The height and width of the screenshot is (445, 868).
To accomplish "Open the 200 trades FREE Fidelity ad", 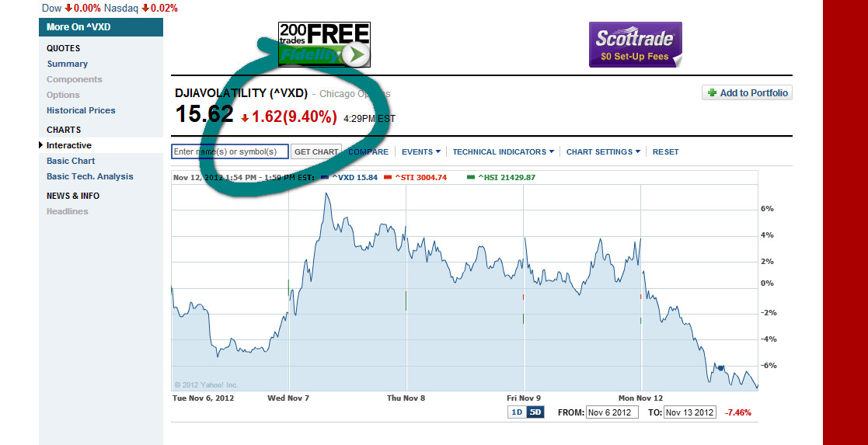I will click(324, 45).
